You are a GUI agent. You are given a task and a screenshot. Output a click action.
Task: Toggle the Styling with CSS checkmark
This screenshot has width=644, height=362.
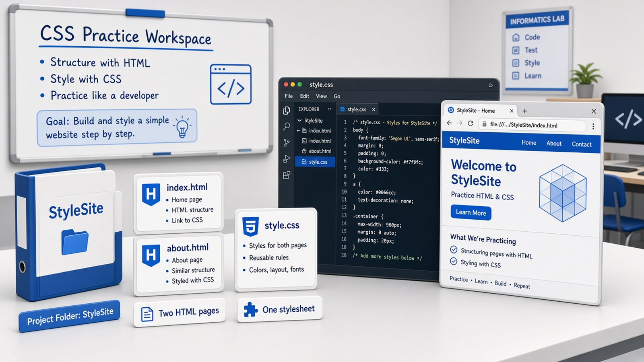454,261
